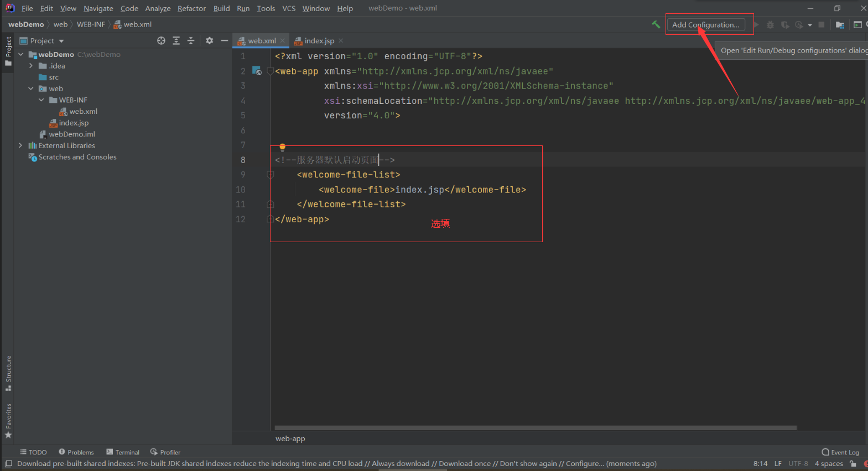Open the Navigate menu
Screen dimensions: 868x471
(x=98, y=8)
